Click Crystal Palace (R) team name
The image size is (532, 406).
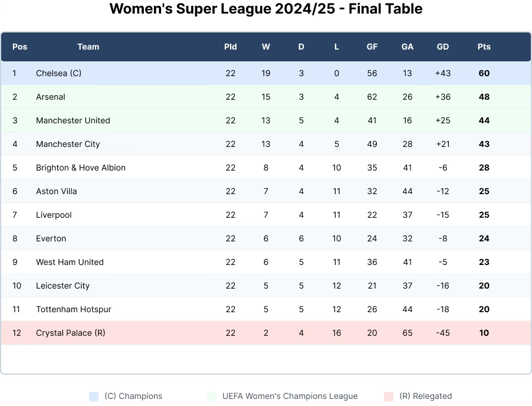click(x=71, y=333)
